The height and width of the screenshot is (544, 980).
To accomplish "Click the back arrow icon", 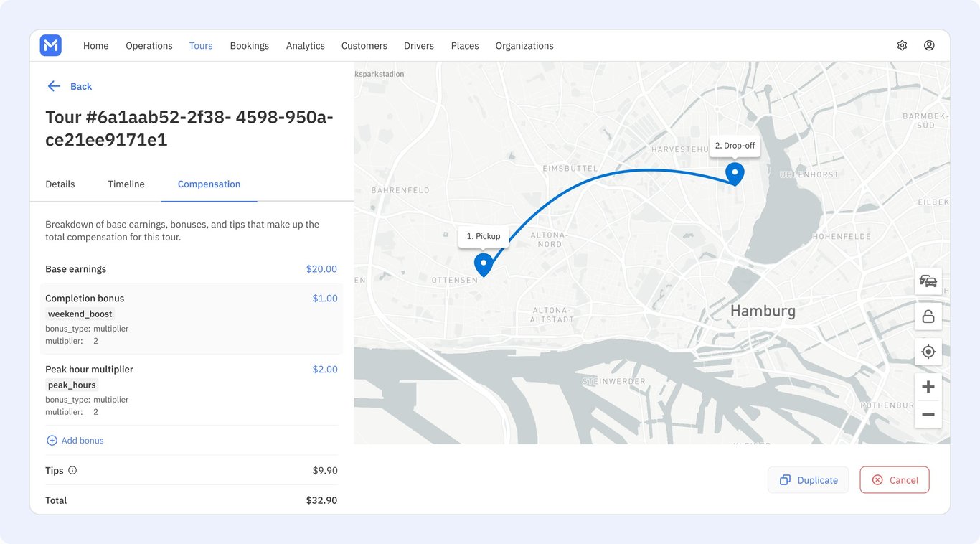I will click(x=54, y=86).
